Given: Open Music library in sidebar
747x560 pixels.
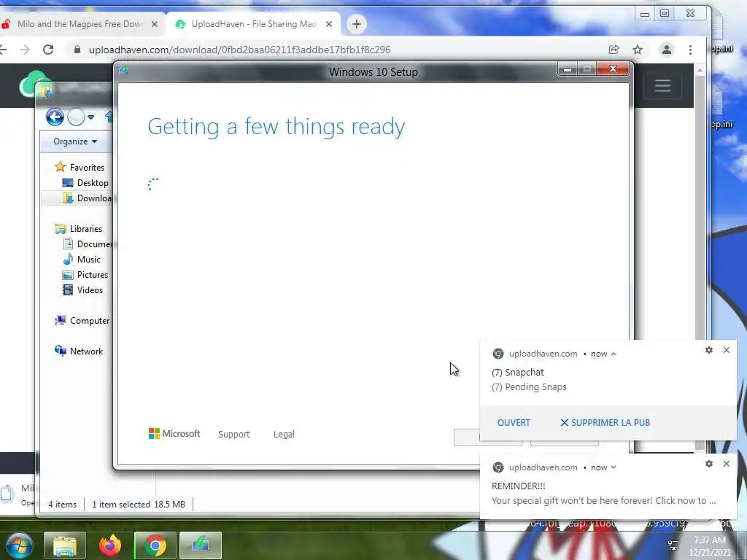Looking at the screenshot, I should [82, 260].
